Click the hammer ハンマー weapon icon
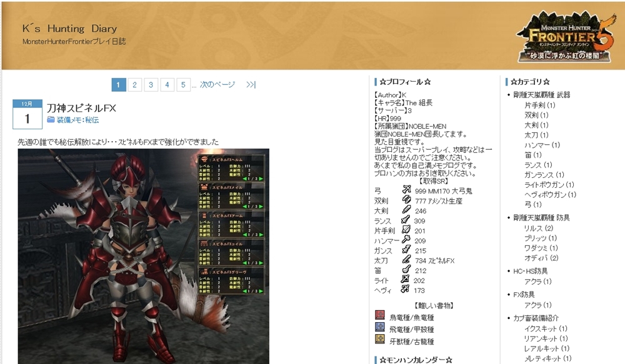This screenshot has width=625, height=364. tap(406, 239)
